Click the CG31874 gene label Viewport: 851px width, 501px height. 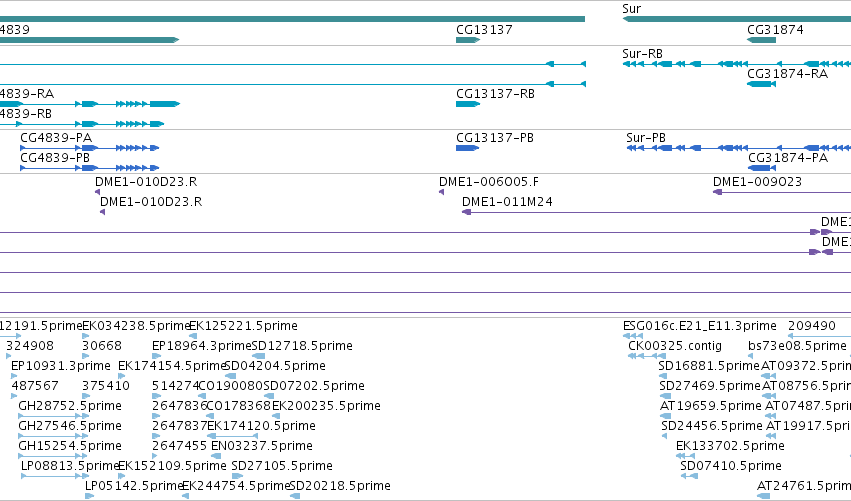[775, 30]
